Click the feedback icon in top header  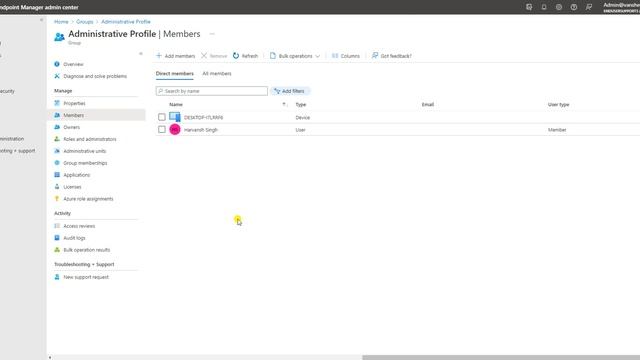[589, 7]
